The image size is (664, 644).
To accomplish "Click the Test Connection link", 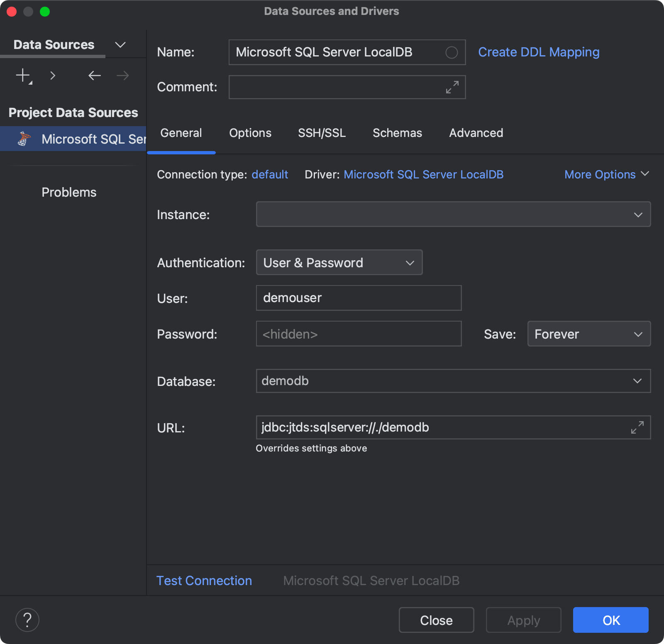I will point(204,581).
